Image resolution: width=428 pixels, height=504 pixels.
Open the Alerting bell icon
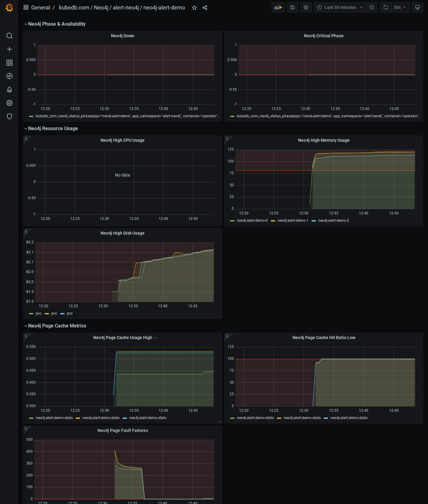(9, 89)
